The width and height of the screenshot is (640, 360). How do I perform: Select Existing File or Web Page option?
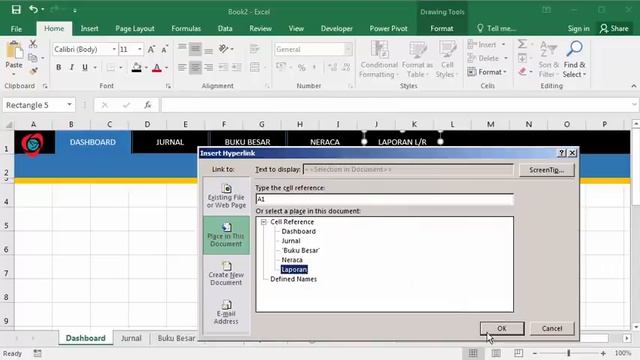click(x=226, y=196)
